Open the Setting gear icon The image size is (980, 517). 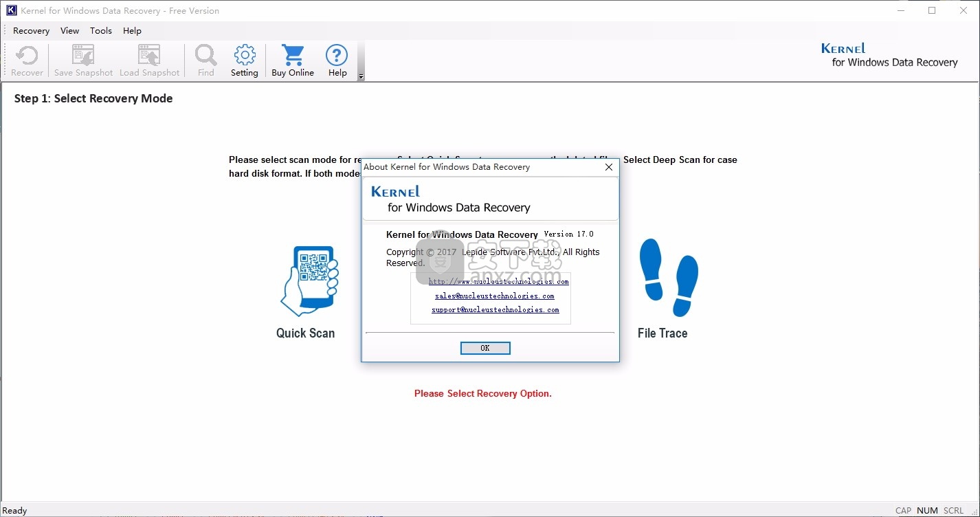244,56
